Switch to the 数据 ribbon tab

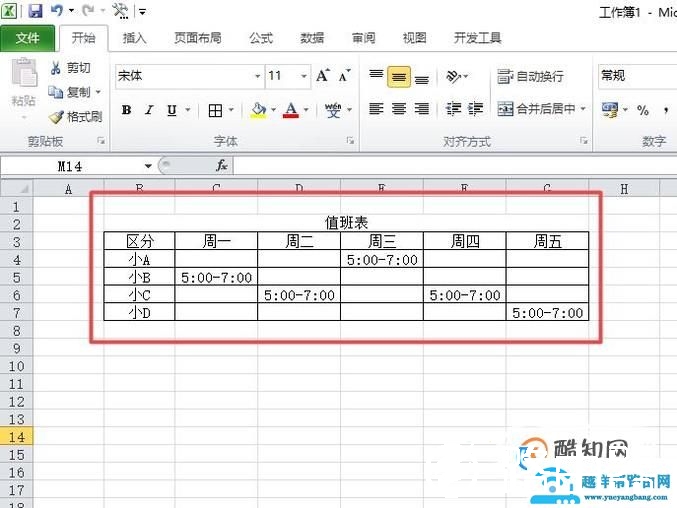[x=312, y=38]
